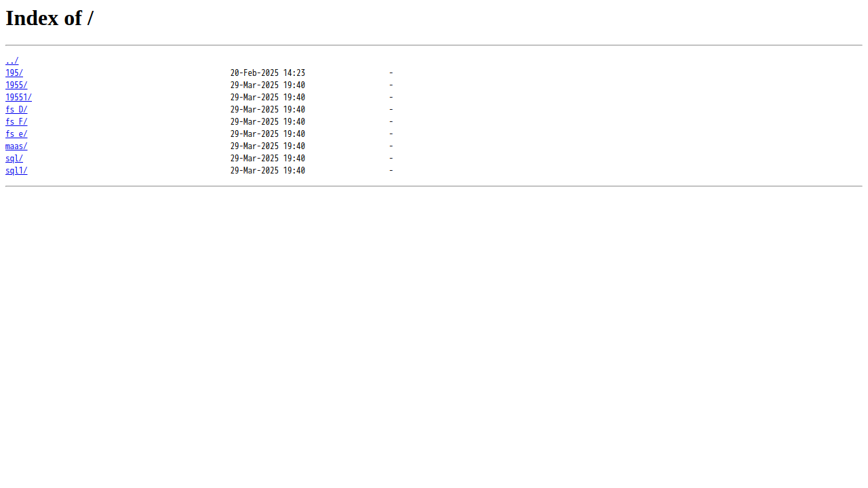Image resolution: width=868 pixels, height=488 pixels.
Task: Open the 1955/ directory link
Action: click(16, 85)
